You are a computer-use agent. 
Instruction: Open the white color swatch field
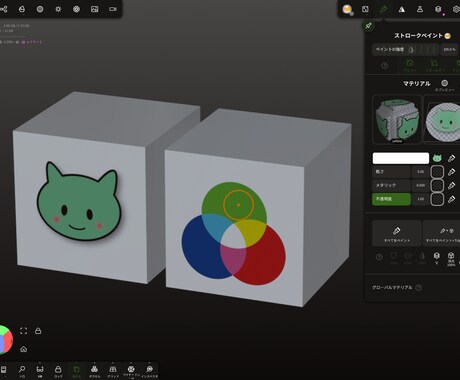(x=401, y=158)
